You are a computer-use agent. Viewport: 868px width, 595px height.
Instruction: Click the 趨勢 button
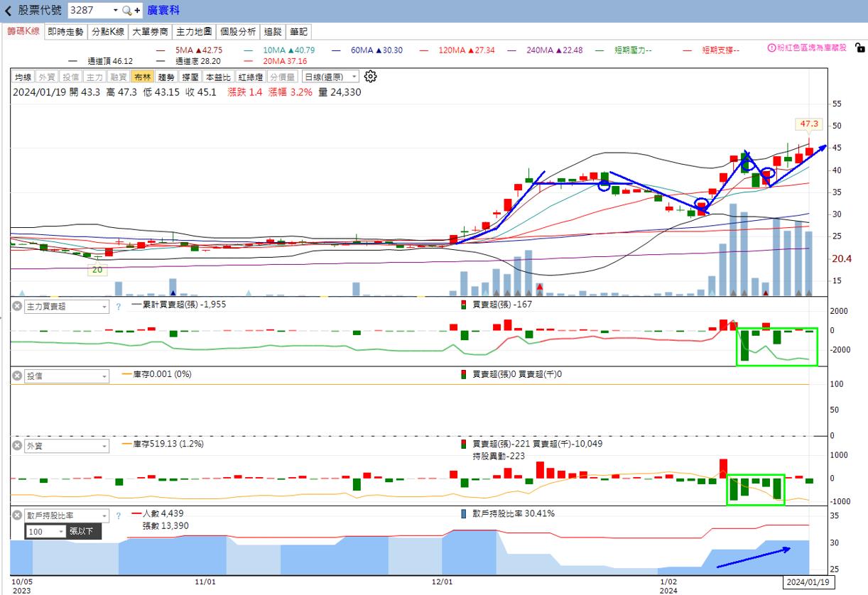tap(166, 77)
